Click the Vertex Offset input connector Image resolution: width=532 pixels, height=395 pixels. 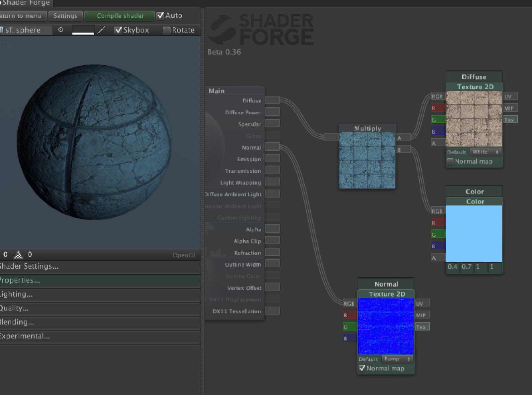click(x=272, y=287)
